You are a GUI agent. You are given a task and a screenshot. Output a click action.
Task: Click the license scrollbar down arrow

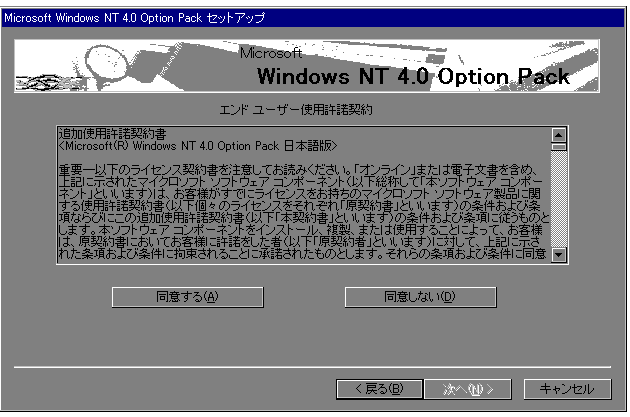[559, 255]
